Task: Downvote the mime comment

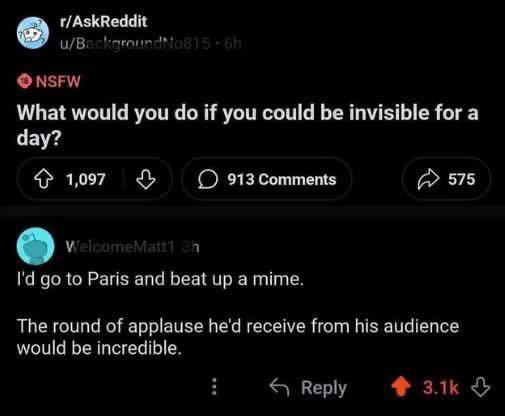Action: click(480, 387)
